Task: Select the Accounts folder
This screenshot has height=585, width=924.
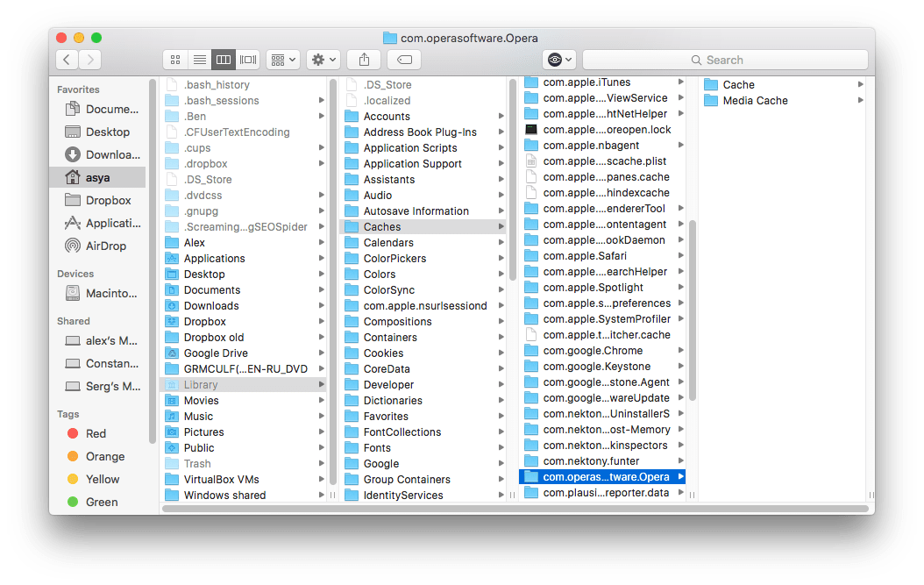Action: (x=423, y=117)
